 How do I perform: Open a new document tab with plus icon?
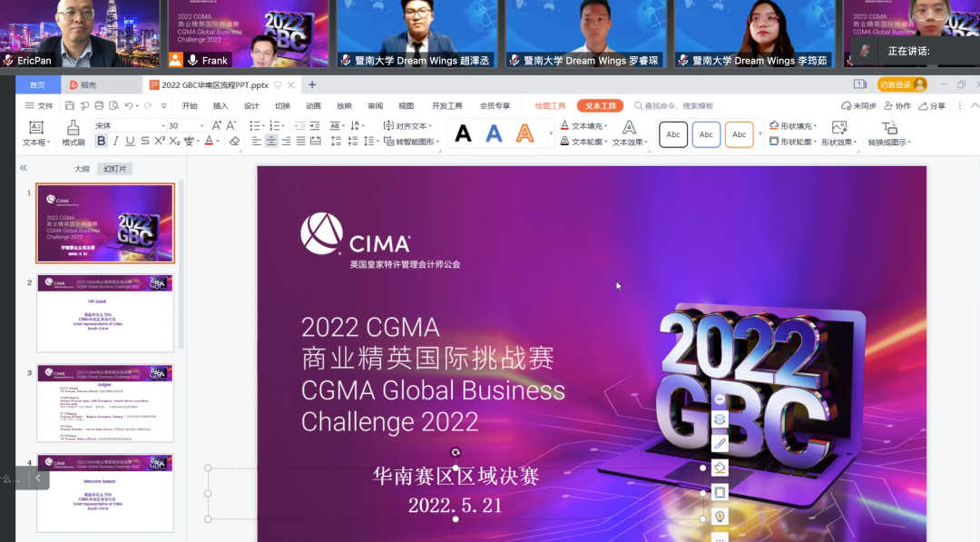tap(312, 84)
